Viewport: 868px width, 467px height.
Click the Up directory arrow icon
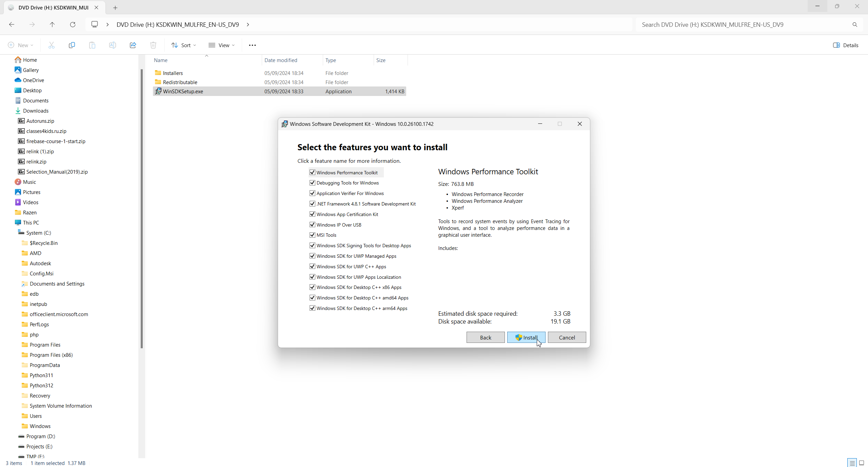(x=52, y=24)
